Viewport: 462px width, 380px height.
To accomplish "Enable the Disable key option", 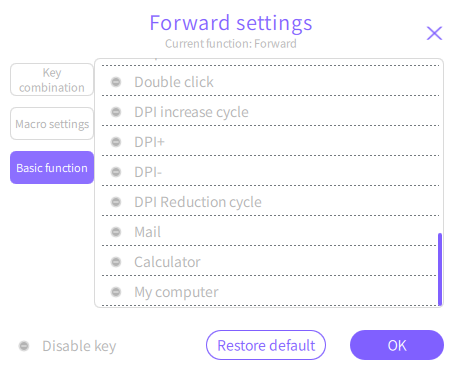I will coord(24,346).
